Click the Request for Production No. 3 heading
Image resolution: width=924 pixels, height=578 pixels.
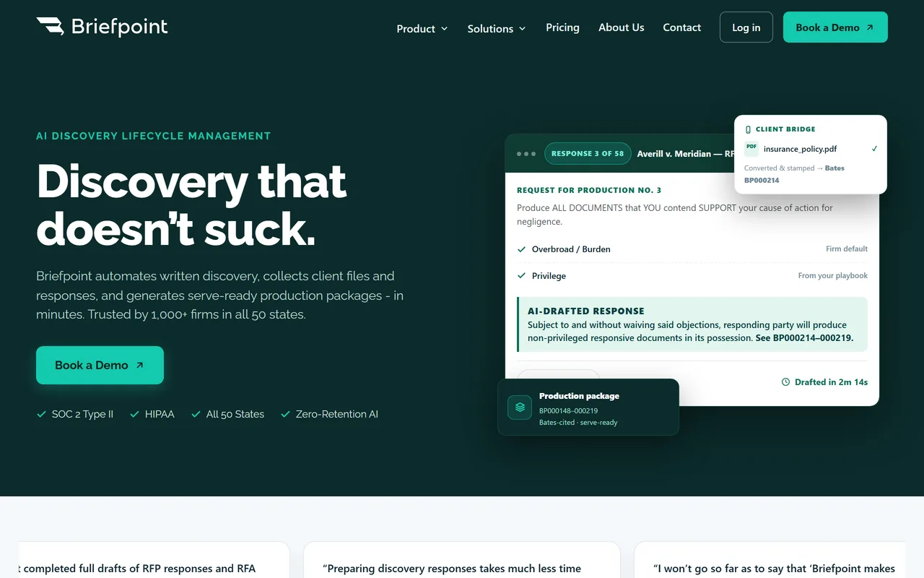point(589,190)
